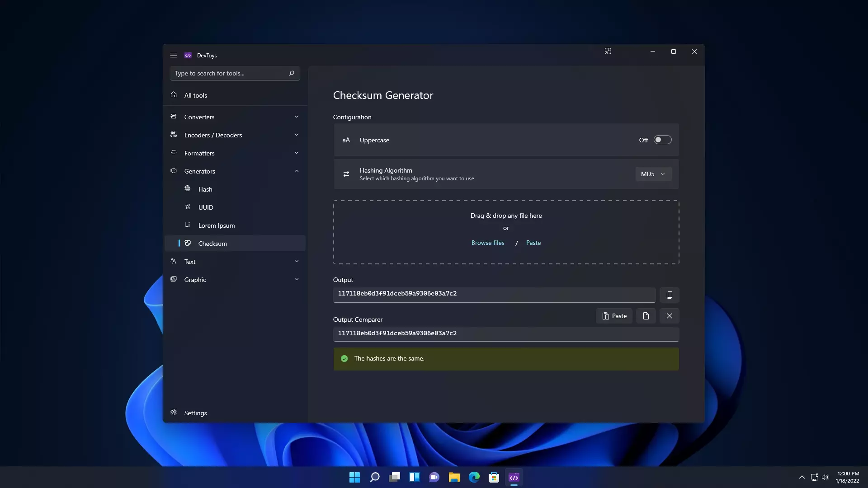Screen dimensions: 868x488
Task: Click the clear Output Comparer icon
Action: click(x=669, y=316)
